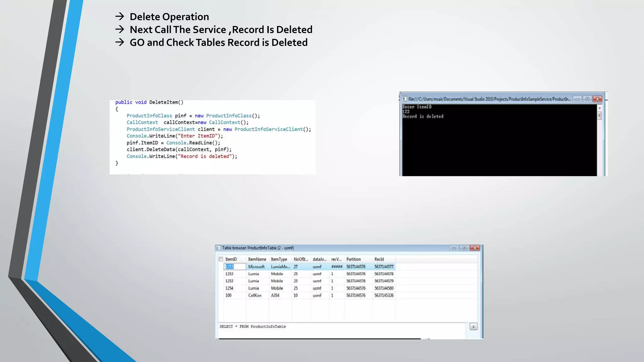
Task: Click RecId 5637145326 cell
Action: click(384, 295)
